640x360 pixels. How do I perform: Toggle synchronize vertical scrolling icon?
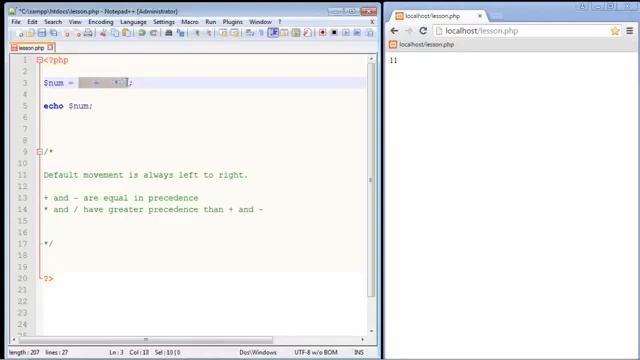[223, 33]
